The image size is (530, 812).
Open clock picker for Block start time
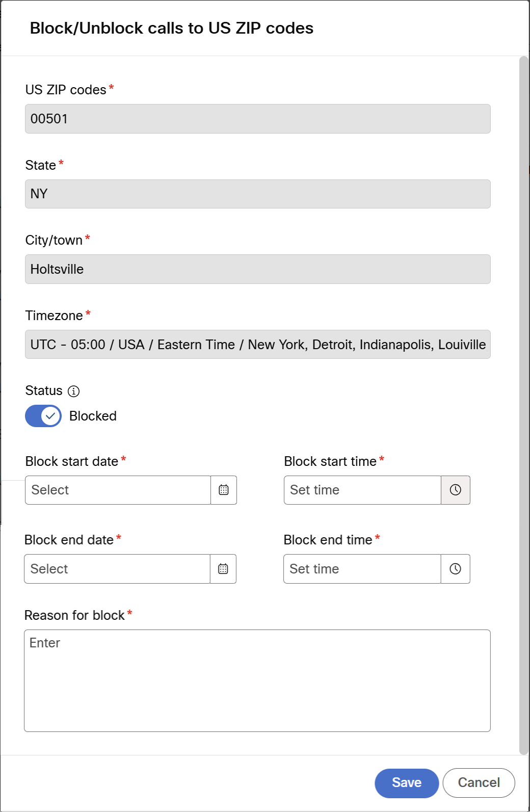(x=456, y=490)
